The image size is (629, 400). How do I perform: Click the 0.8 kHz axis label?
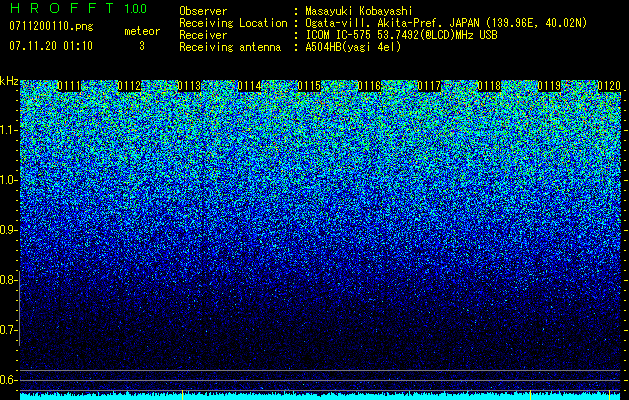(x=9, y=280)
